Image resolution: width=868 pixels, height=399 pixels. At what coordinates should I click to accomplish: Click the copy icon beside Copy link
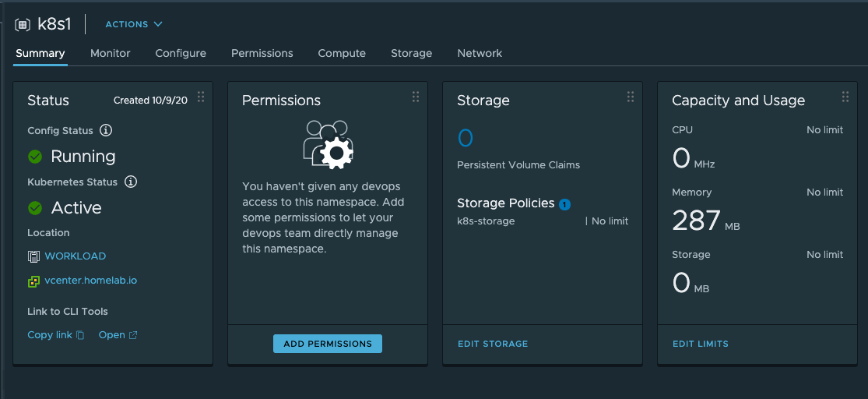(x=80, y=335)
